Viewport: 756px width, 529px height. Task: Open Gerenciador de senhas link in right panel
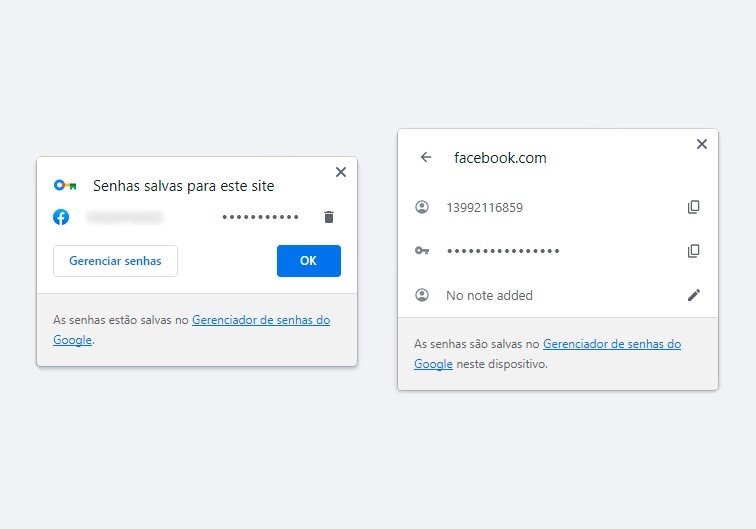pos(612,344)
